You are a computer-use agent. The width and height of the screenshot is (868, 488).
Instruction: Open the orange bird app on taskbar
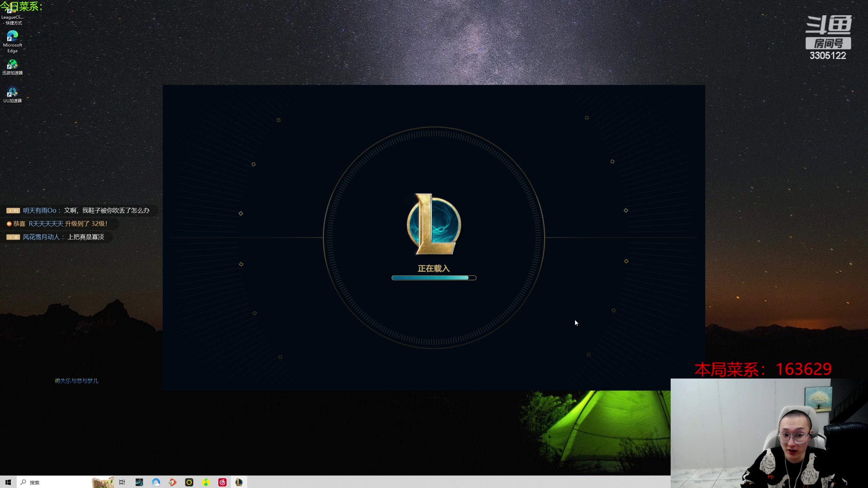[x=173, y=482]
